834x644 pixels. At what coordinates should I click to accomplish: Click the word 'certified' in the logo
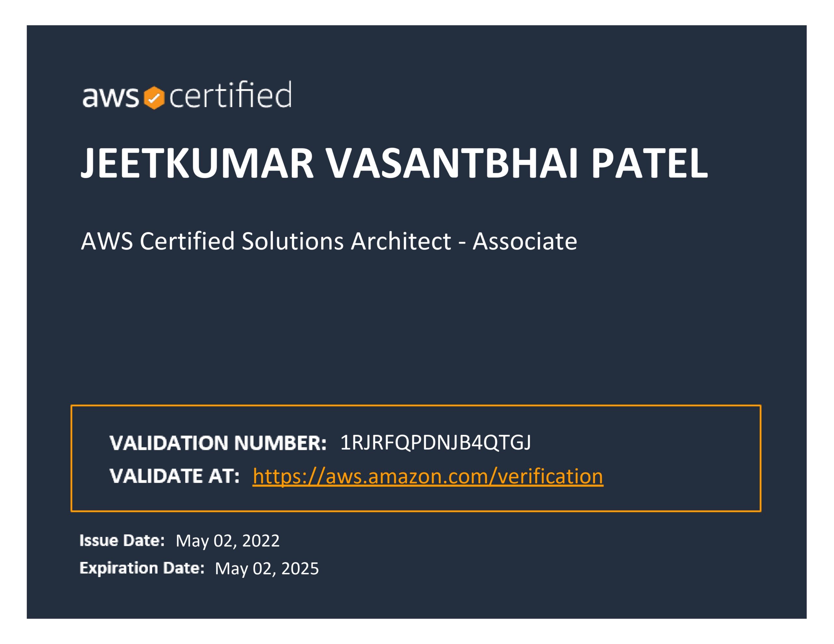click(230, 95)
